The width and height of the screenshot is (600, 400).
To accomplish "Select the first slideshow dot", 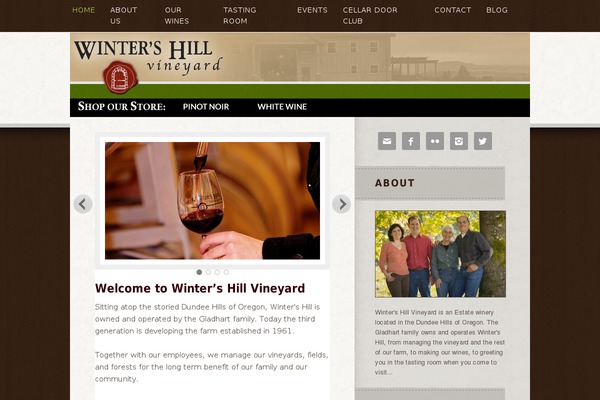I will click(x=199, y=272).
